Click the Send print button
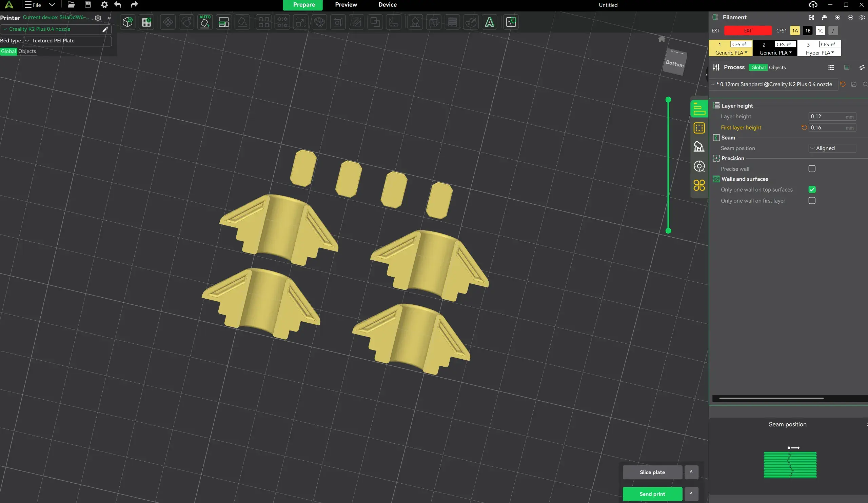 click(652, 494)
